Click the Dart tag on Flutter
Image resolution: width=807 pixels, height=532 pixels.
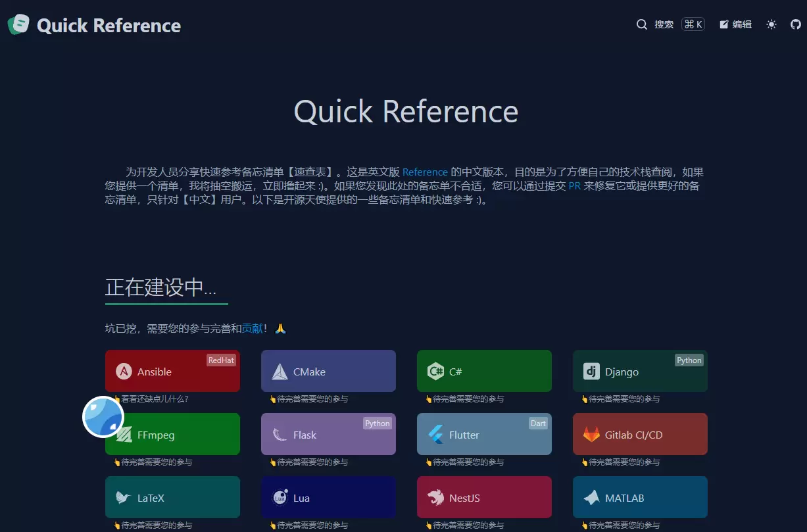click(x=538, y=423)
